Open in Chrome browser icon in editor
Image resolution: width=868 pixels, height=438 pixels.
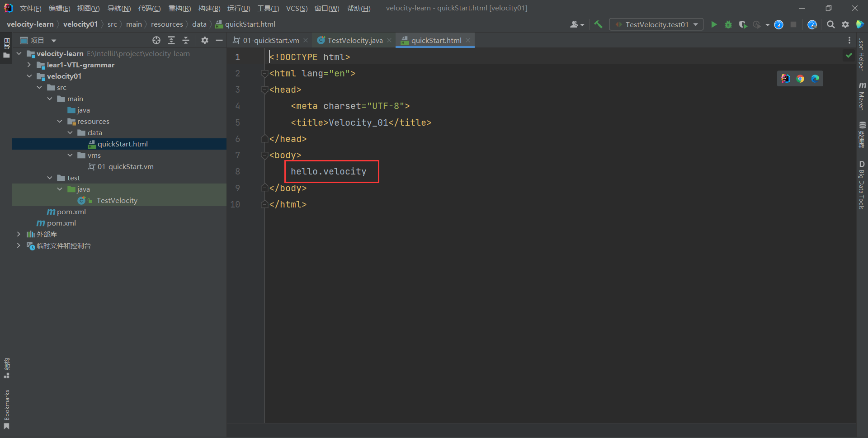pos(800,79)
